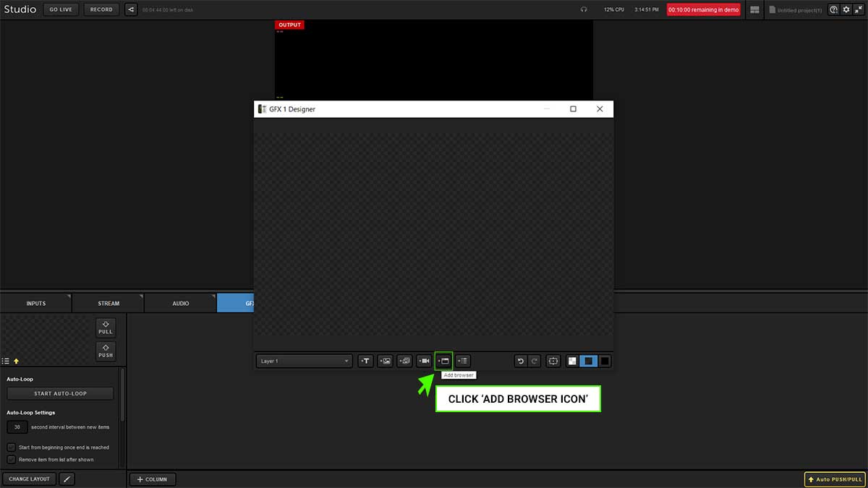This screenshot has width=868, height=488.
Task: Select the checkerboard background swatch
Action: tap(572, 361)
